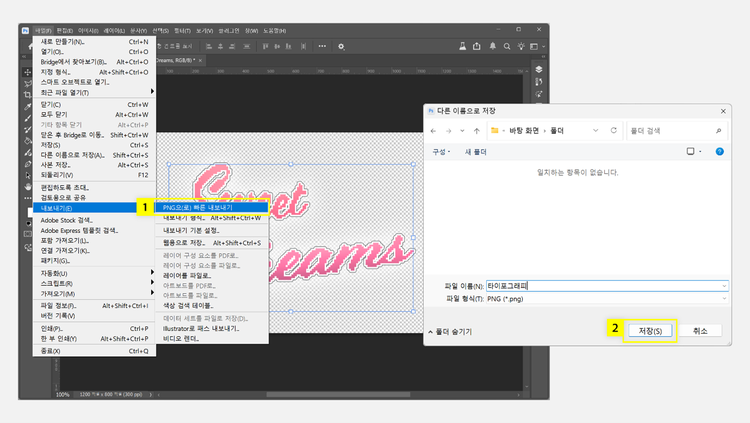Screen dimensions: 750x423
Task: Expand the address bar path dropdown
Action: [596, 130]
